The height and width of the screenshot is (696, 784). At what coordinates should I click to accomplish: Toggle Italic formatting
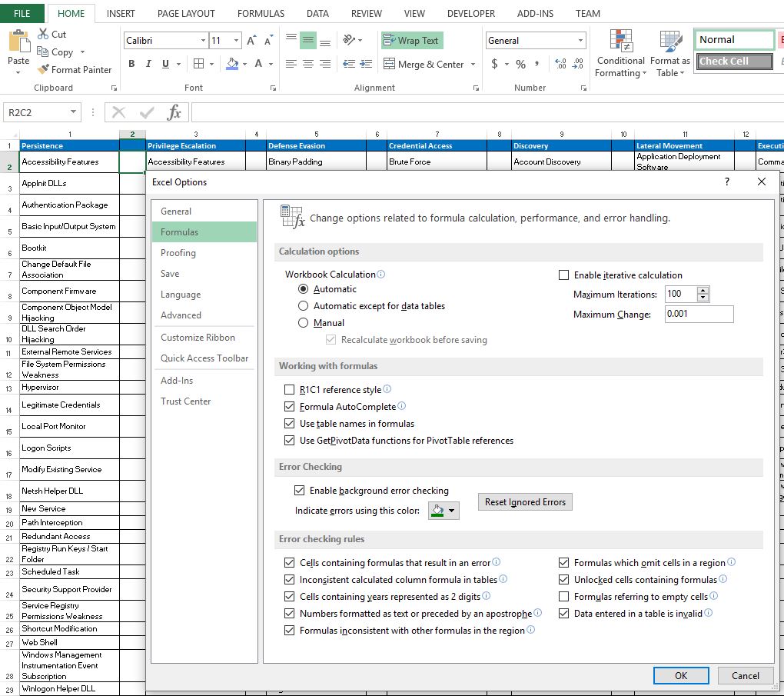(x=148, y=64)
